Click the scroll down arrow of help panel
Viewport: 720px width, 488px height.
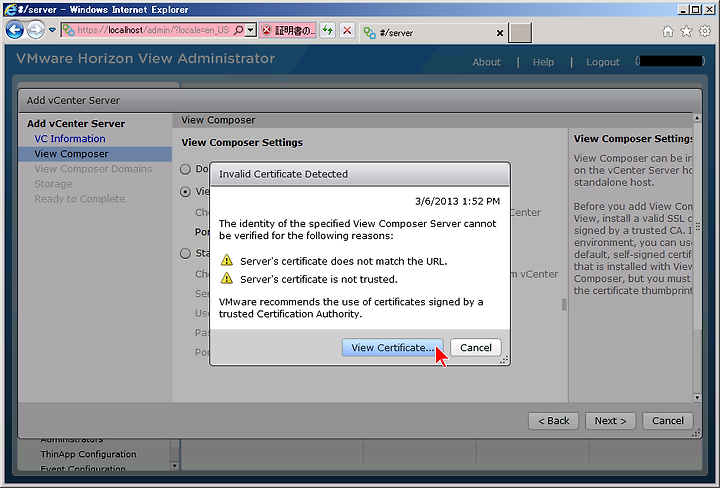click(x=697, y=398)
